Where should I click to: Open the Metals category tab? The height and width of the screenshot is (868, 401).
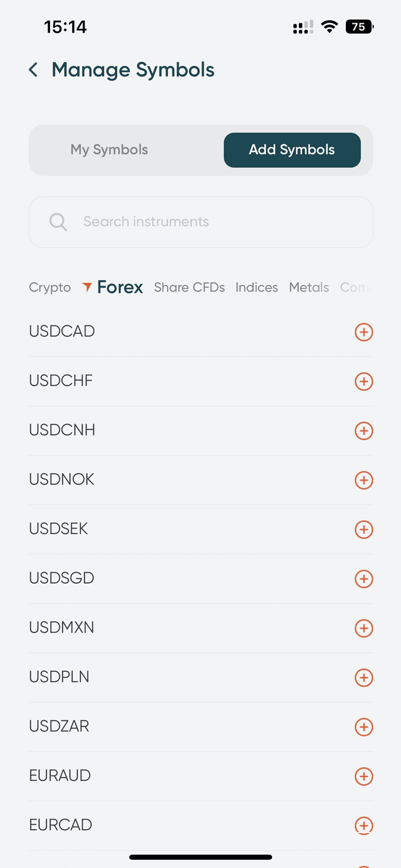[309, 288]
